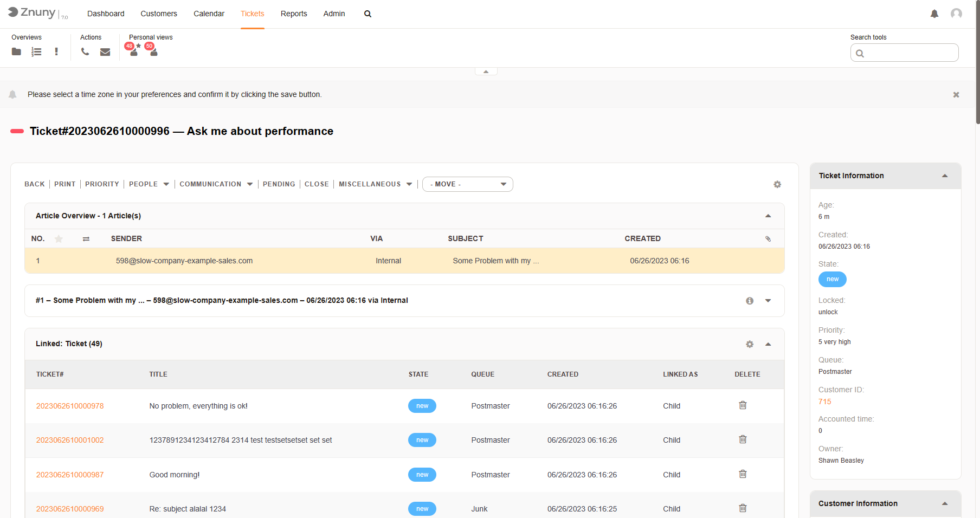Open the notifications bell in the header

coord(934,14)
